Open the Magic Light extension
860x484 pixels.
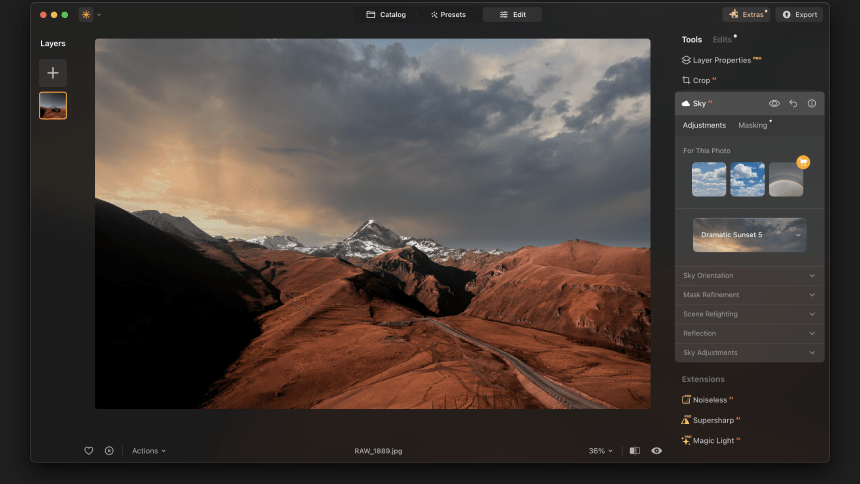(x=717, y=440)
